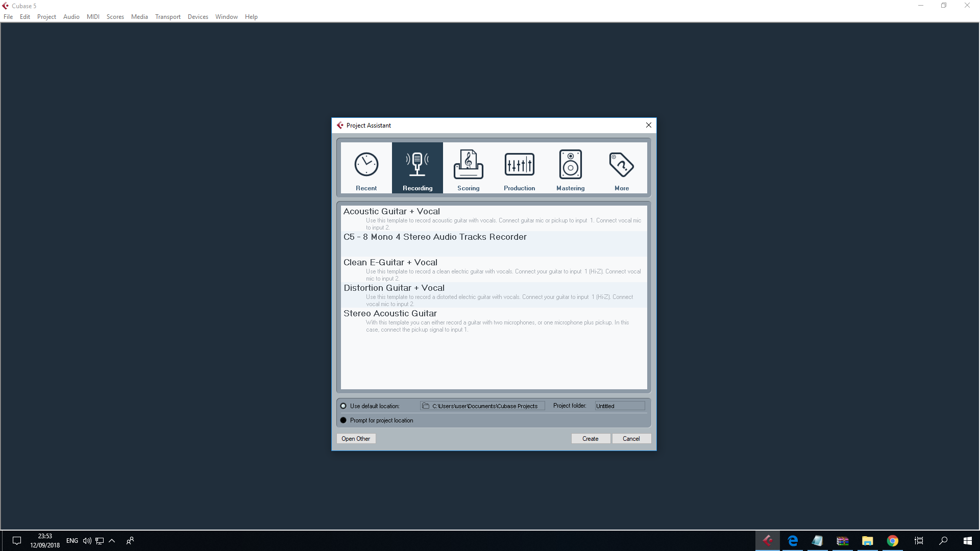Cancel the Project Assistant dialog
The image size is (980, 551).
point(631,439)
